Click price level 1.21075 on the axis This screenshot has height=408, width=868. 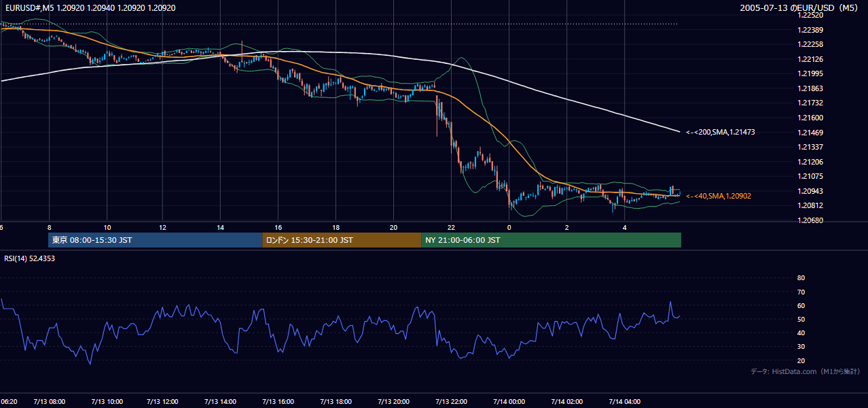click(x=810, y=176)
